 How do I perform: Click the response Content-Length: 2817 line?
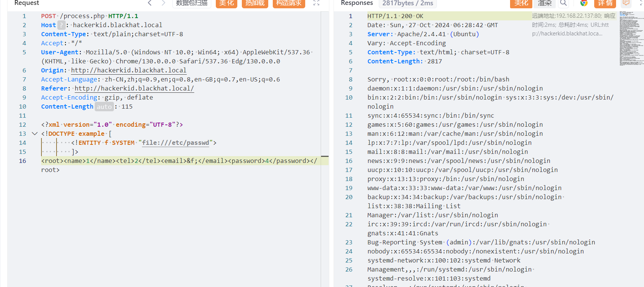coord(405,61)
